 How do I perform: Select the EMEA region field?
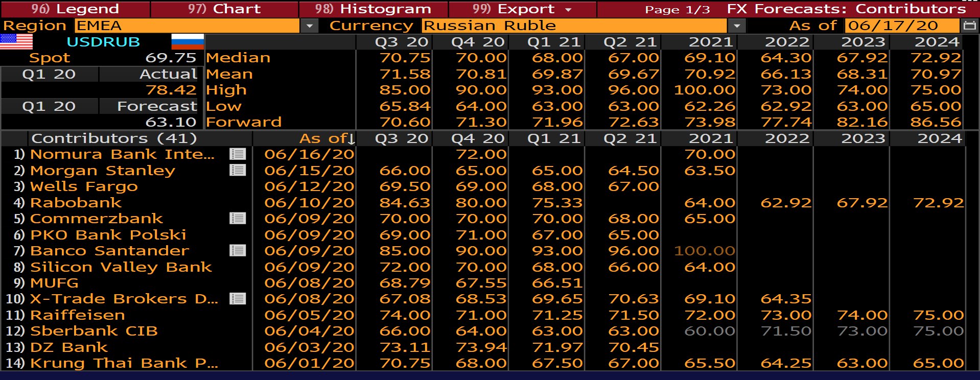187,26
